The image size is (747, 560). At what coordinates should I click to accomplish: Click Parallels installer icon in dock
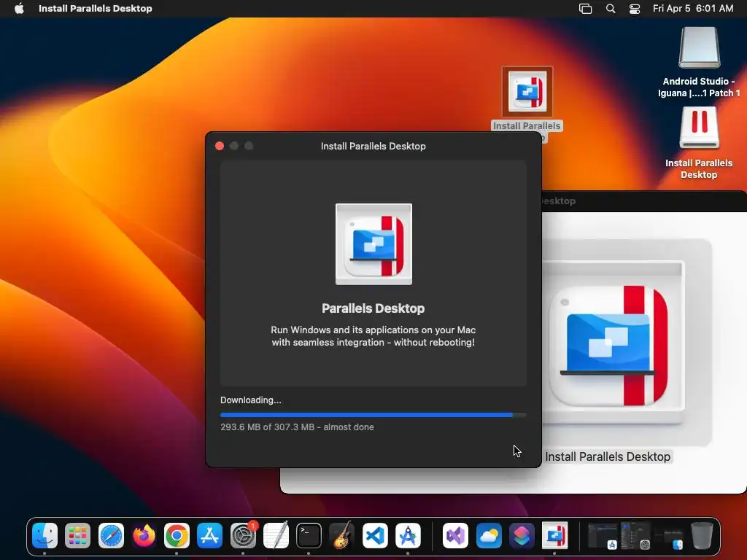[x=554, y=535]
